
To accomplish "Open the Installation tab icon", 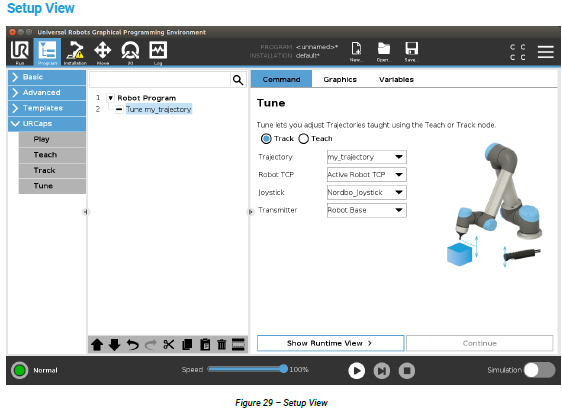I will [75, 52].
